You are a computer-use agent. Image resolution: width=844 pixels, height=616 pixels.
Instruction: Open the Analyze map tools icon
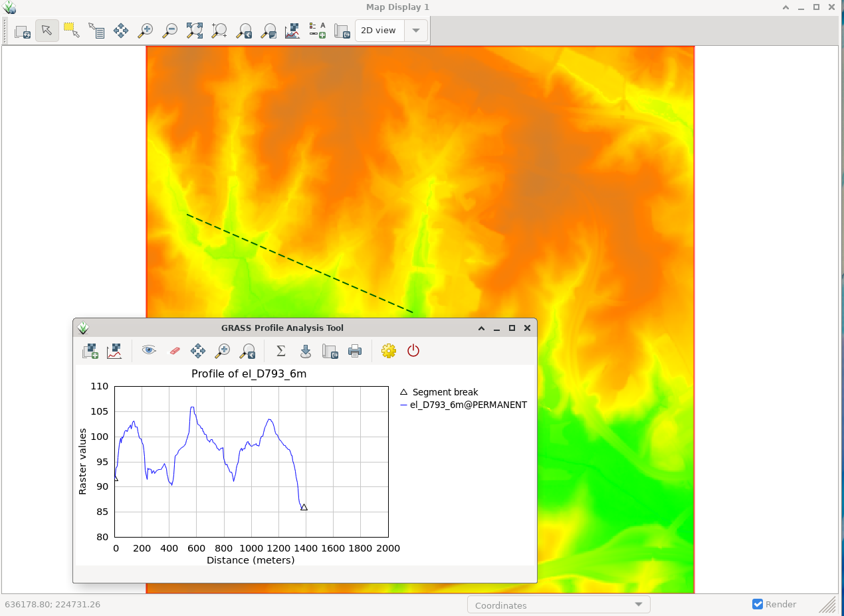[292, 31]
